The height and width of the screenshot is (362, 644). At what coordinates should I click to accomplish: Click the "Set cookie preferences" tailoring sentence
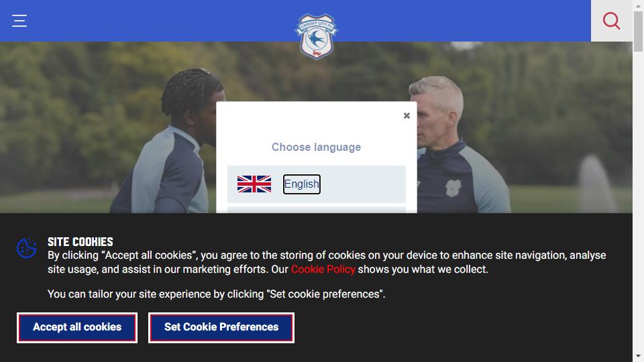(x=217, y=294)
